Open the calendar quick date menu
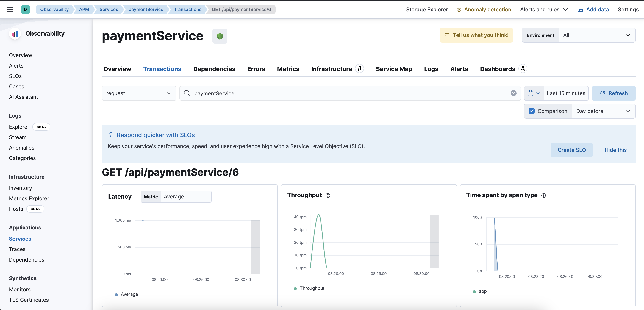Image resolution: width=644 pixels, height=310 pixels. (534, 93)
